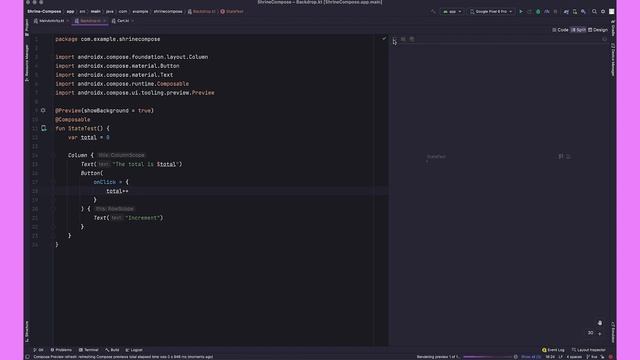640x360 pixels.
Task: Open the Logcat tool tab
Action: pyautogui.click(x=134, y=350)
